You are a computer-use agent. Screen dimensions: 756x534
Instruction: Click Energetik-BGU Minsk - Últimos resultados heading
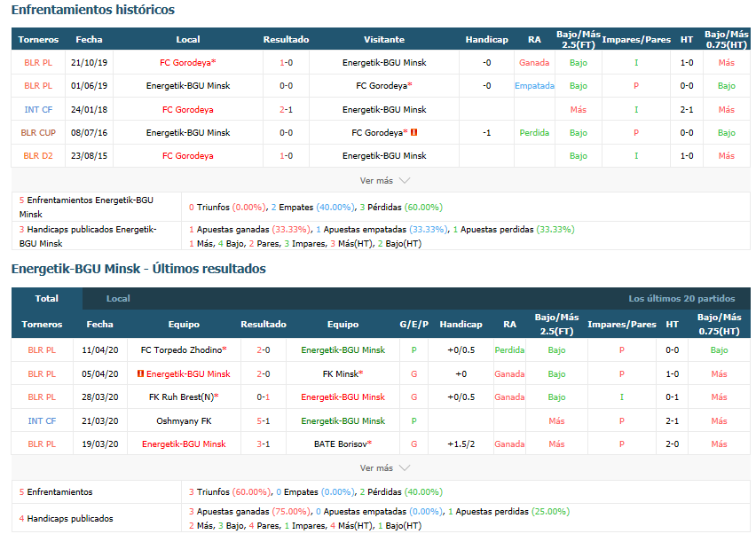(138, 269)
